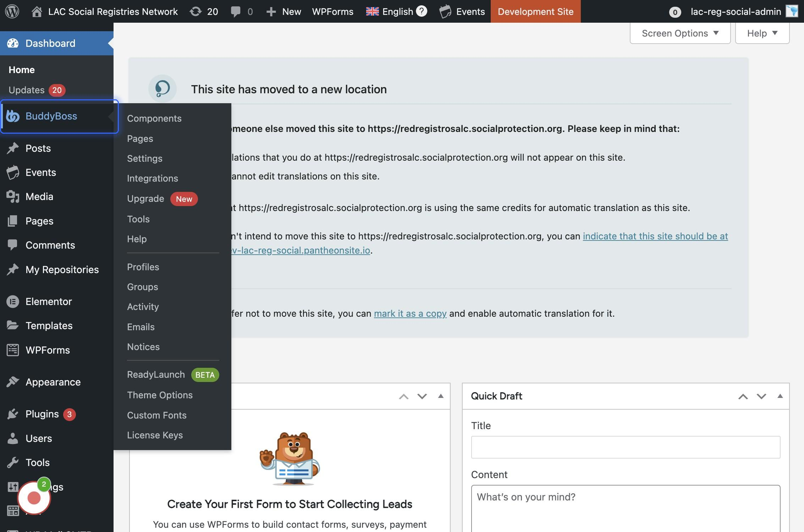Open the Users menu icon
Viewport: 804px width, 532px height.
tap(13, 438)
